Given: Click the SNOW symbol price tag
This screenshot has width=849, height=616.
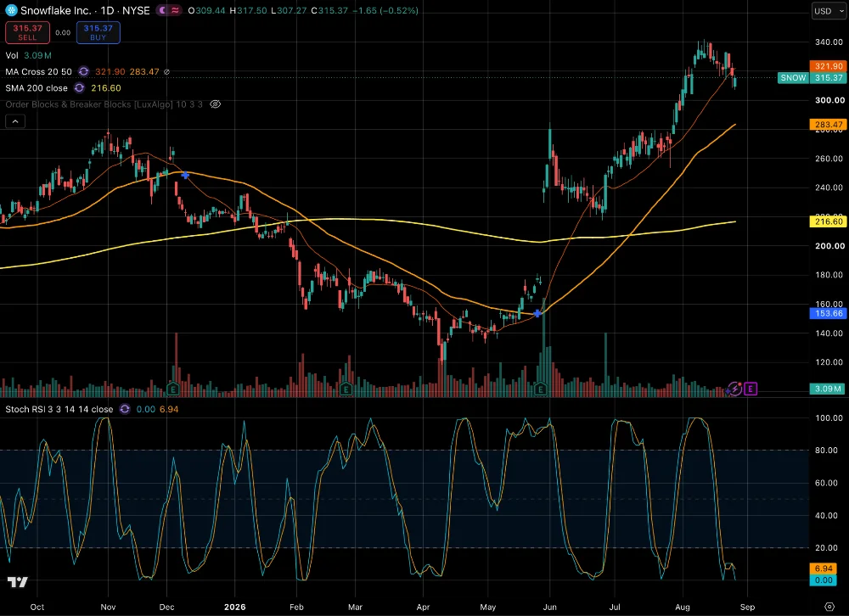Looking at the screenshot, I should [x=793, y=77].
